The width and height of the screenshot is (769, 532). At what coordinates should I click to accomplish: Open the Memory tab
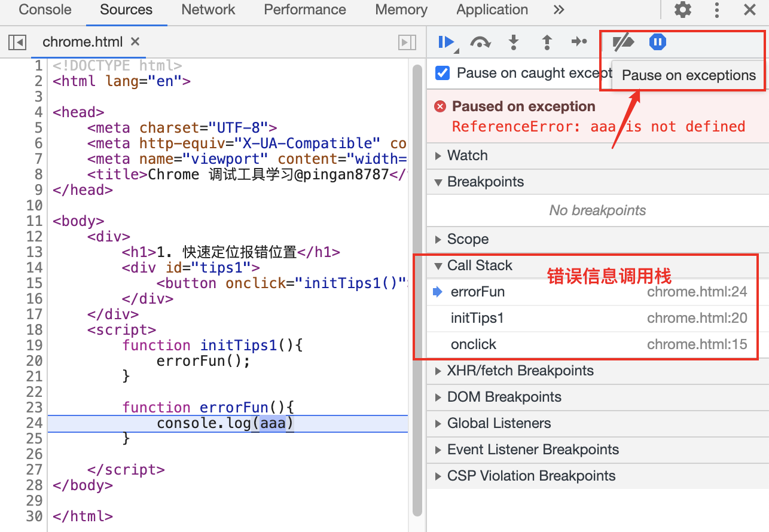[401, 10]
